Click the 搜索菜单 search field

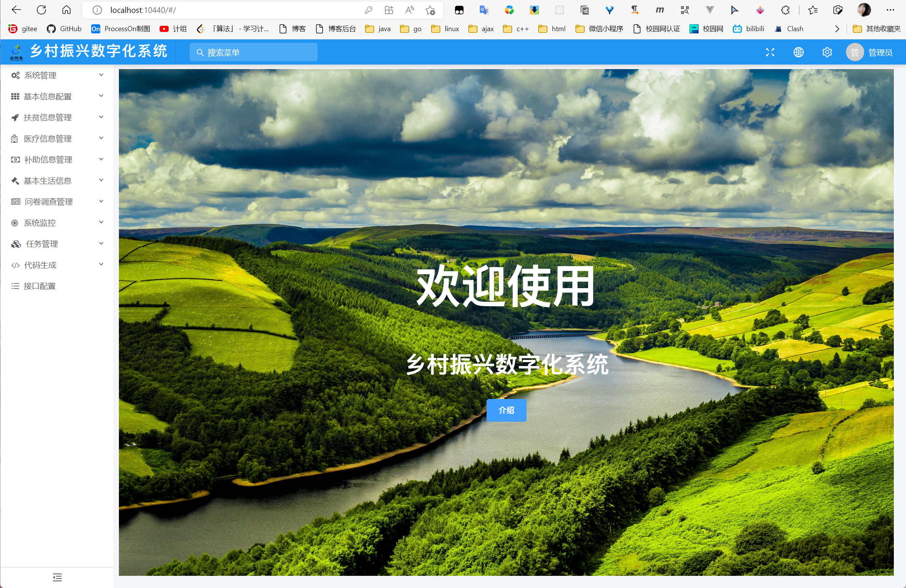[x=253, y=52]
